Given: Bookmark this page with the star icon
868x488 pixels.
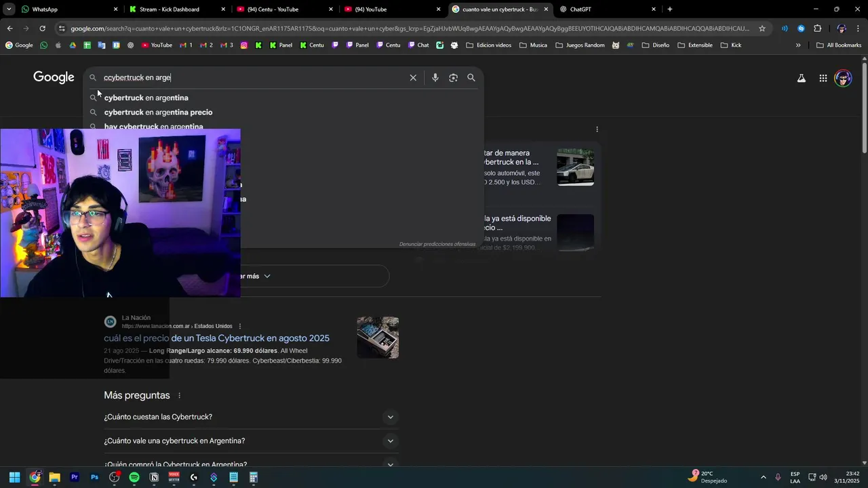Looking at the screenshot, I should click(x=762, y=28).
